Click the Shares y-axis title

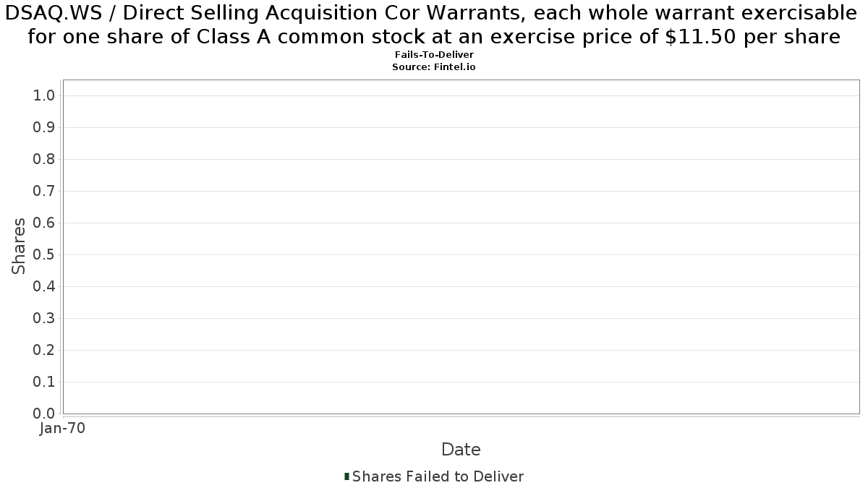tap(19, 246)
